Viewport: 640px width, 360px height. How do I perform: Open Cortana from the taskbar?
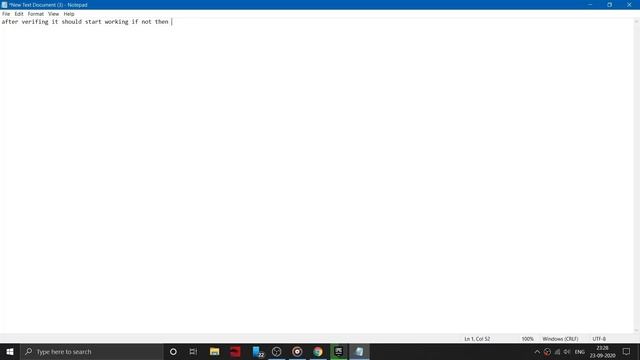point(173,351)
